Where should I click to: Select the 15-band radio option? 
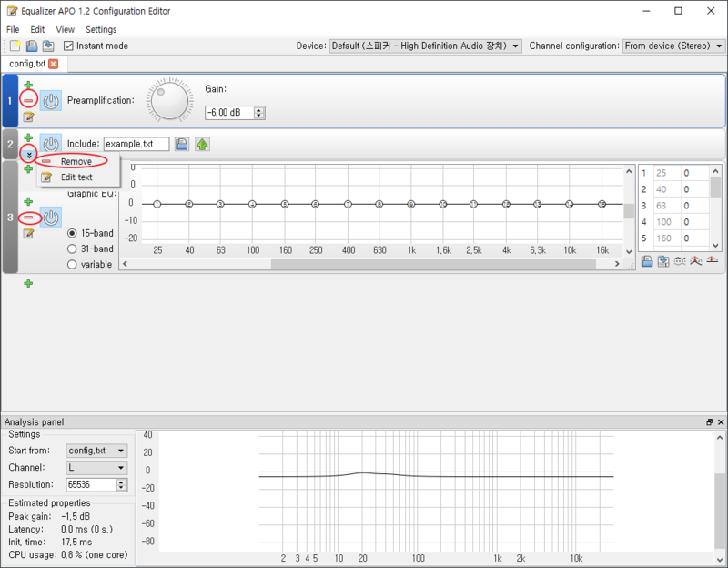coord(72,233)
